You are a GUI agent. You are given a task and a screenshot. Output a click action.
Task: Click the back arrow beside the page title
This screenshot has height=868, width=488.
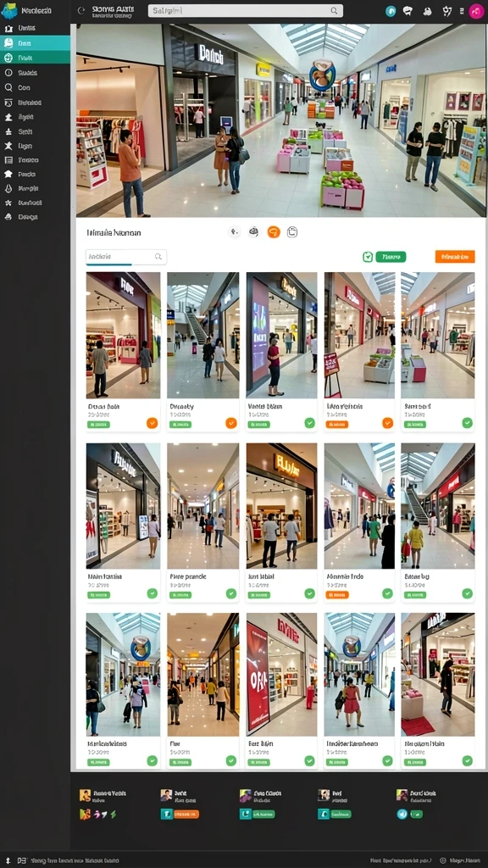click(x=81, y=10)
